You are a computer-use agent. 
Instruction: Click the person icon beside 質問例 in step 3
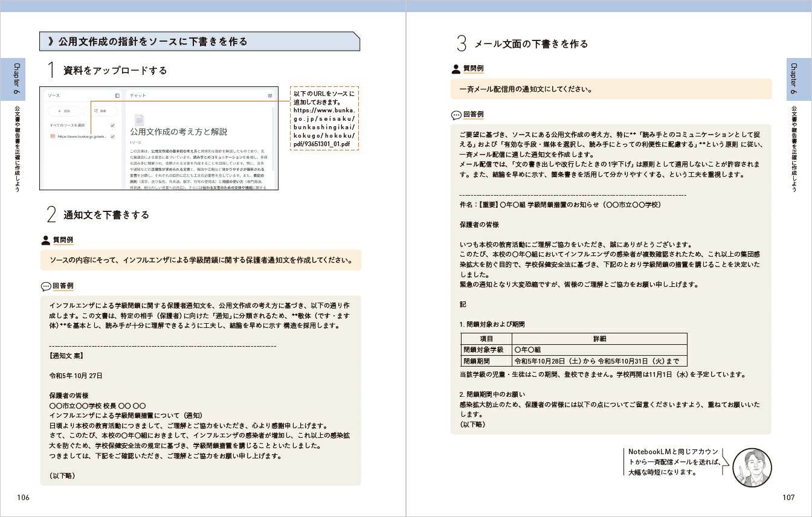[x=456, y=68]
